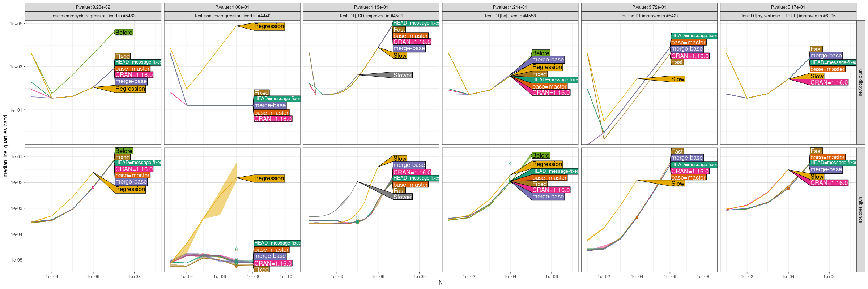Click 'Regression' label in shallow seconds panel
Image resolution: width=868 pixels, height=289 pixels.
[x=269, y=178]
